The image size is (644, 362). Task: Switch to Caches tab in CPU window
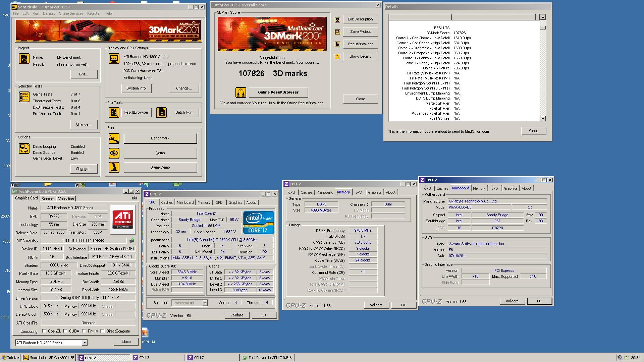pyautogui.click(x=167, y=202)
